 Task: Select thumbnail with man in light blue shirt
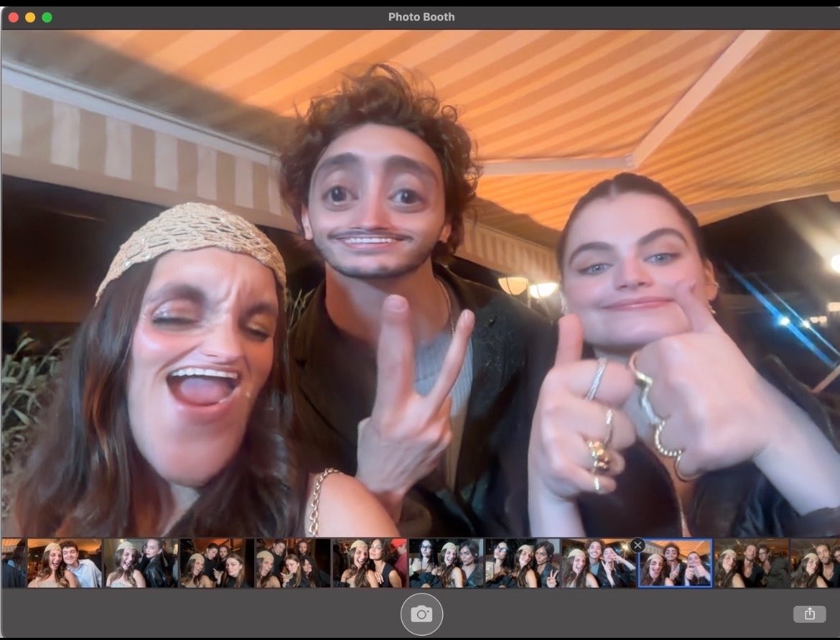(65, 563)
